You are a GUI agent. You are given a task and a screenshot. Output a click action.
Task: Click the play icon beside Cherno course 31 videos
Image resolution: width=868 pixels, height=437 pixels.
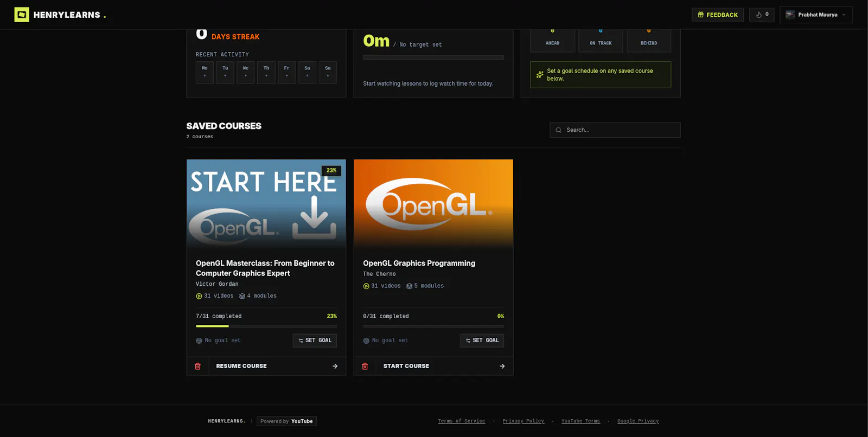(366, 286)
